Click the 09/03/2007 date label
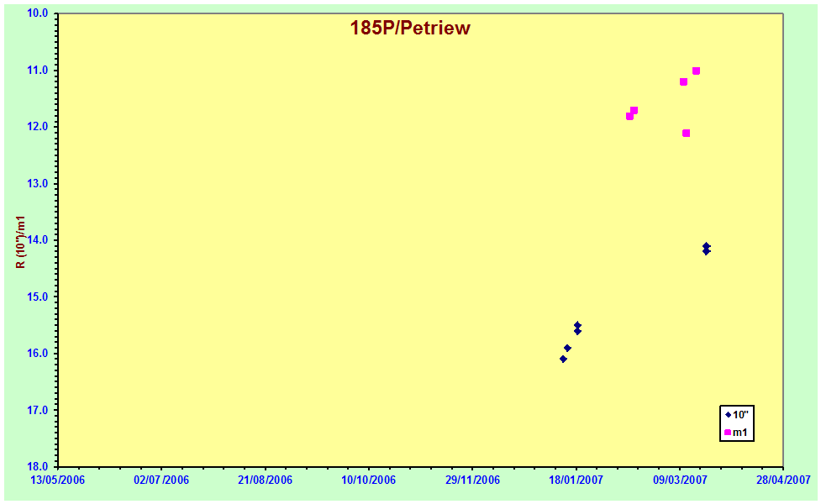Viewport: 821px width, 504px height. (x=680, y=480)
